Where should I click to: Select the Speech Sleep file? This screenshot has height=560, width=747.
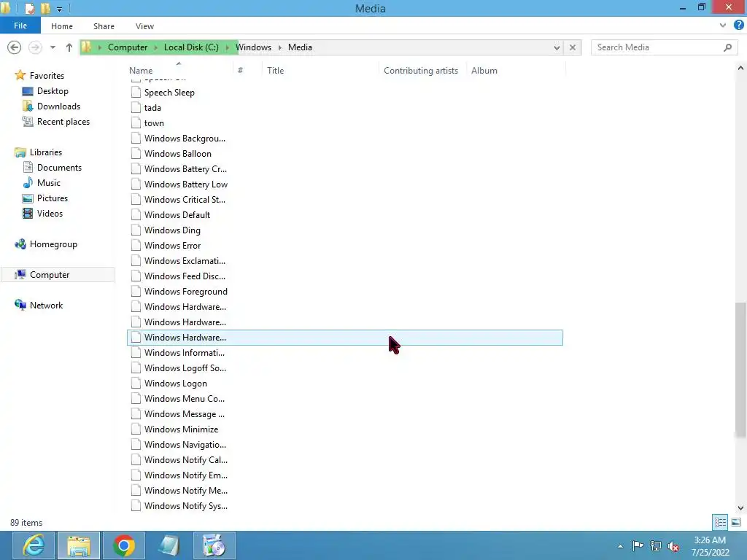coord(169,93)
